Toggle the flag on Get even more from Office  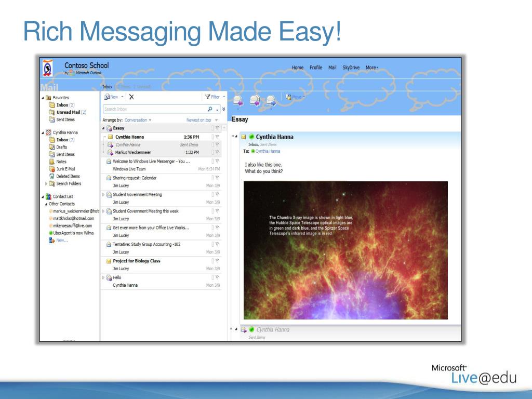point(217,228)
